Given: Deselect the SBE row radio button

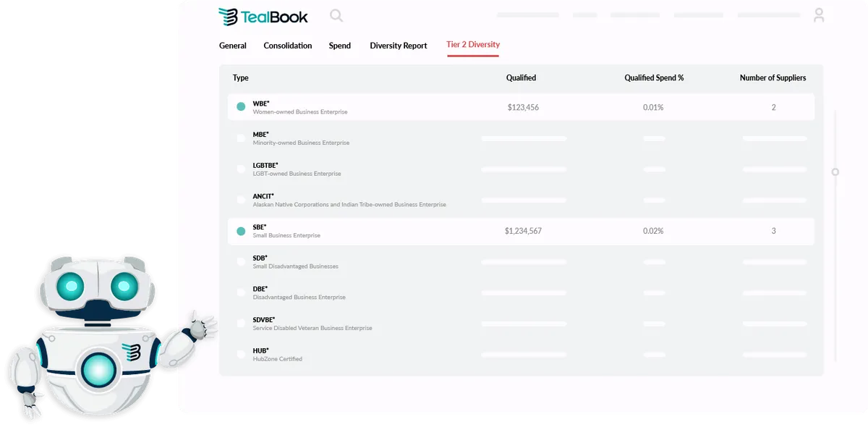Looking at the screenshot, I should (x=241, y=231).
